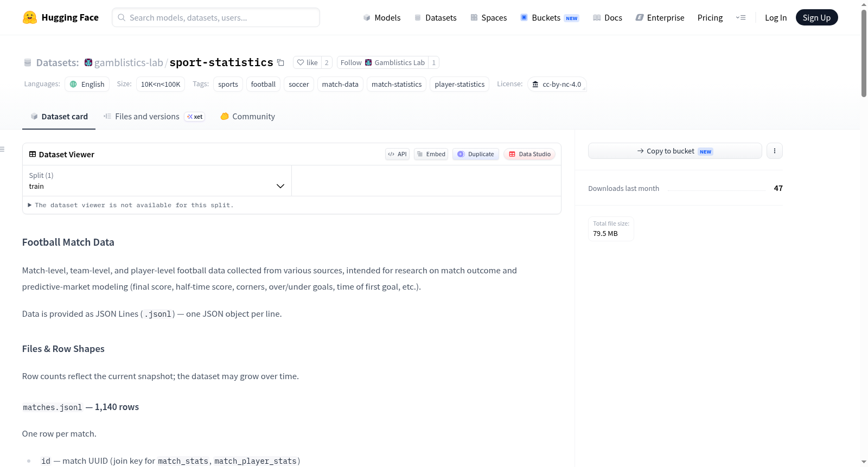Switch to Files and versions tab
This screenshot has height=467, width=868.
(154, 116)
